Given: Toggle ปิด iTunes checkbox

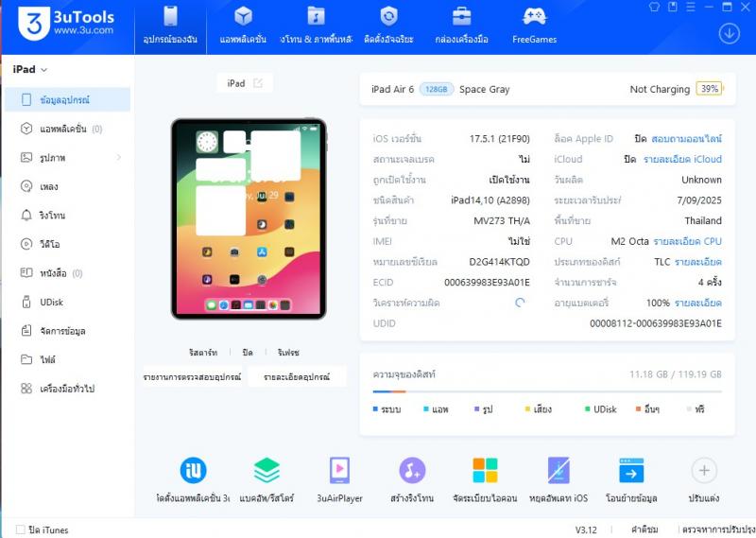Looking at the screenshot, I should pyautogui.click(x=21, y=529).
